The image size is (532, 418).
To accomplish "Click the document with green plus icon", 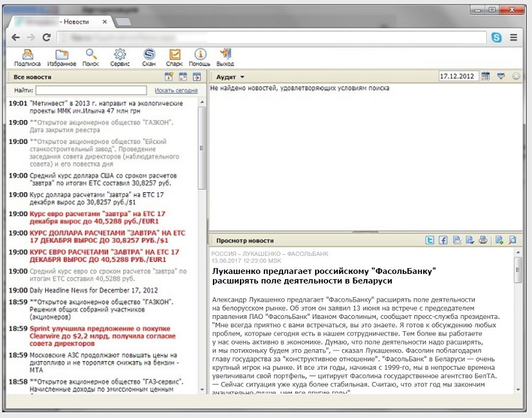I will tap(499, 241).
